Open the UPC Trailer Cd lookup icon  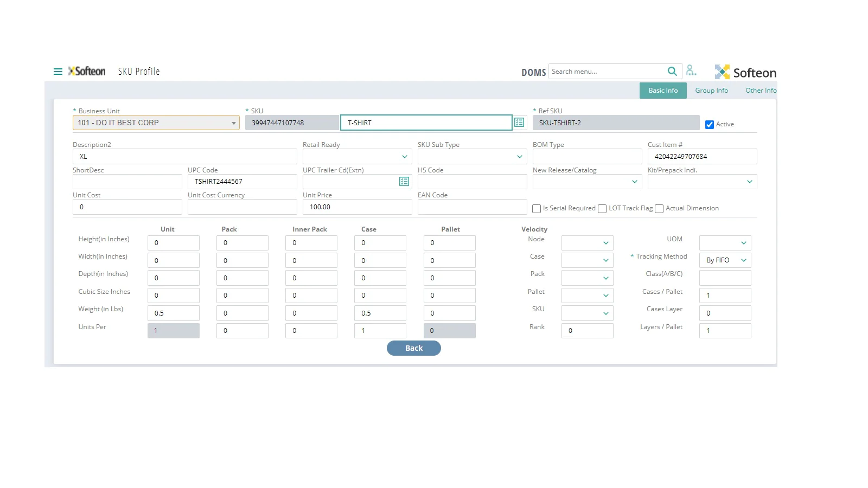[404, 182]
